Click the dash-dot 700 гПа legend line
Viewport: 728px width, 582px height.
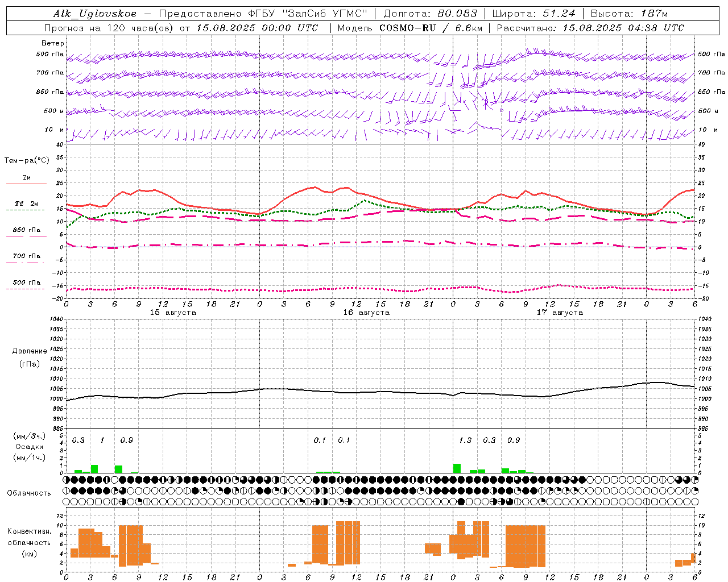25,263
